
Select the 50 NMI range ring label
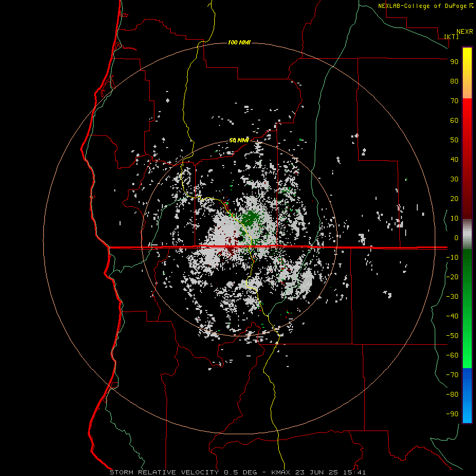coord(239,140)
